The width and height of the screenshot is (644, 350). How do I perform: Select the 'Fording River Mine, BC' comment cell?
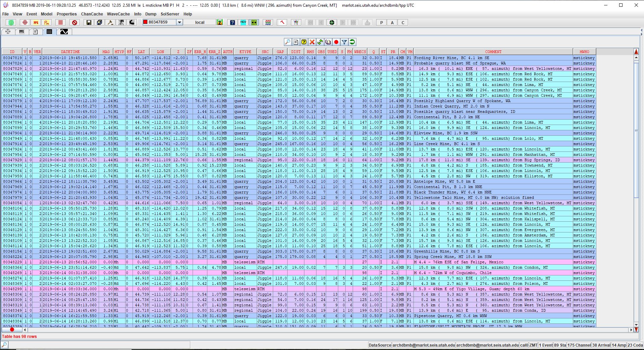click(x=493, y=58)
